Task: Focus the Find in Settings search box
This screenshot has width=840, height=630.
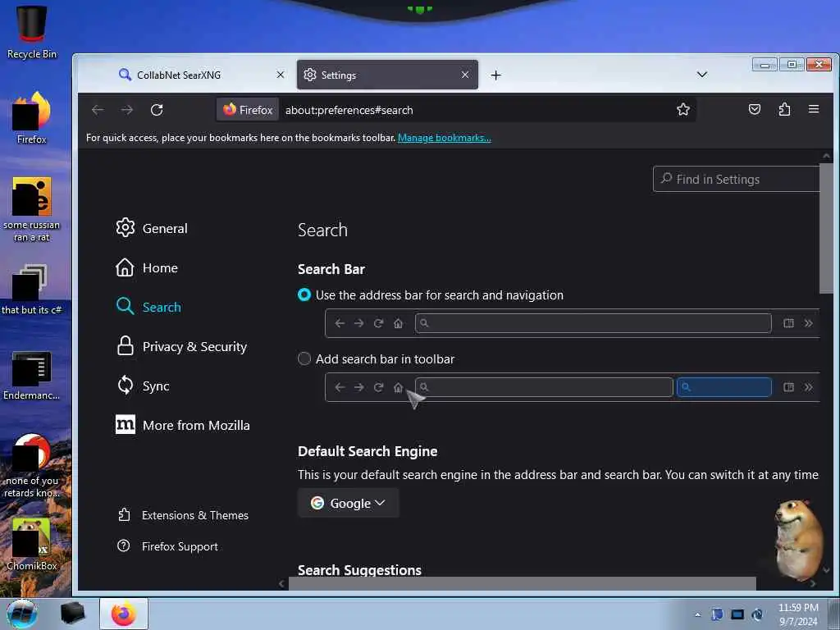Action: point(737,179)
